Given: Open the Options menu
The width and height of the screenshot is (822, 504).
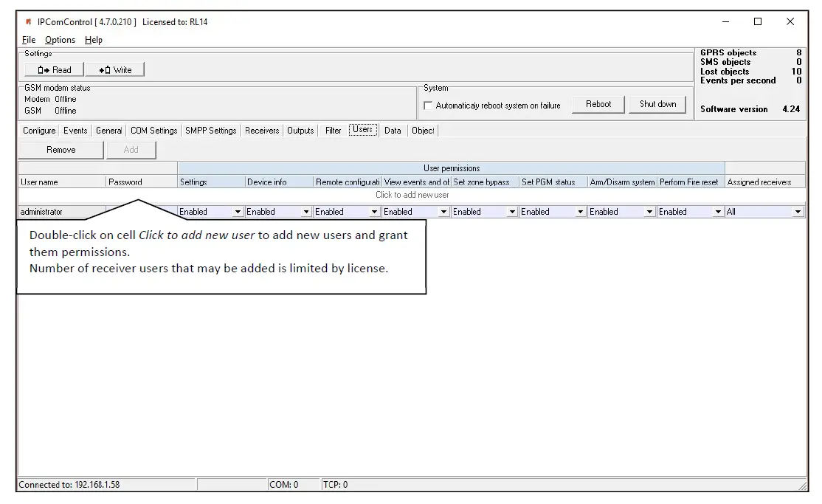Looking at the screenshot, I should coord(60,40).
